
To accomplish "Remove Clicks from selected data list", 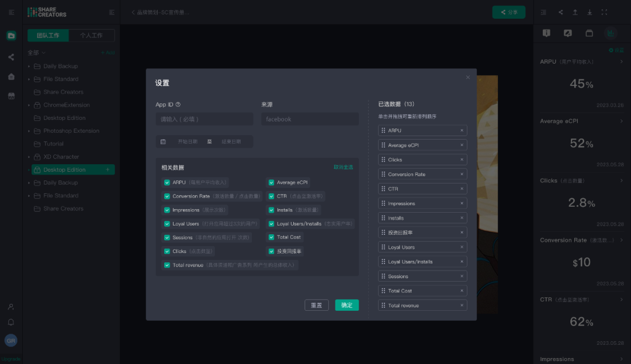I will coord(462,160).
